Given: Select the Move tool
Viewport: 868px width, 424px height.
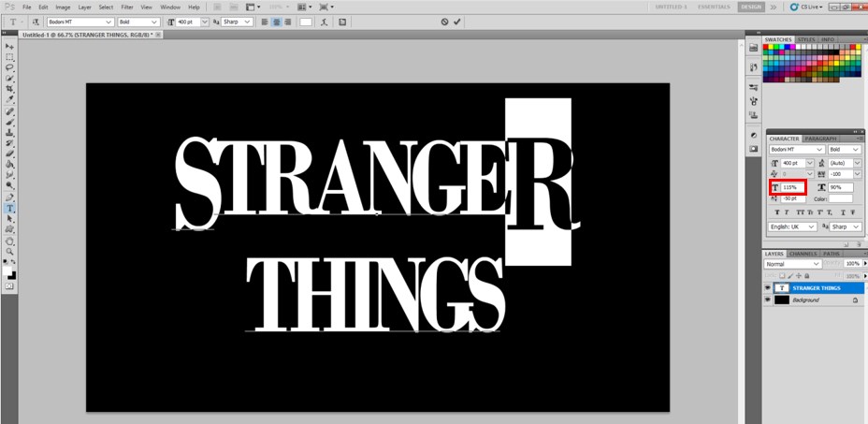Looking at the screenshot, I should (9, 47).
